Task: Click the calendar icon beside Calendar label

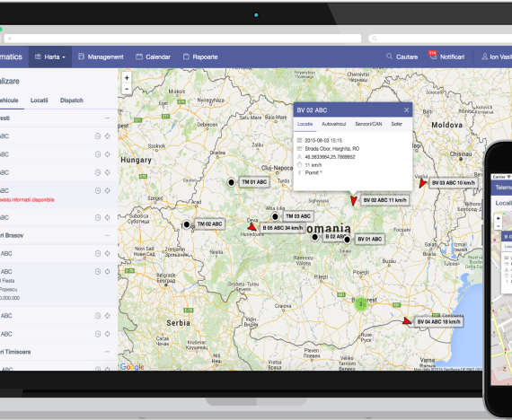Action: click(x=139, y=57)
